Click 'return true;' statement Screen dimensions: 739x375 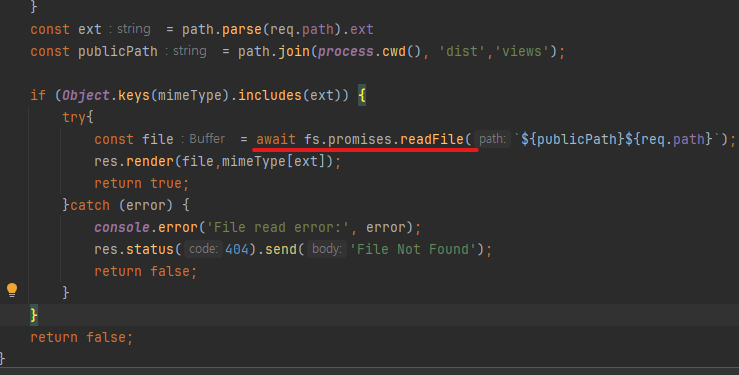click(141, 183)
